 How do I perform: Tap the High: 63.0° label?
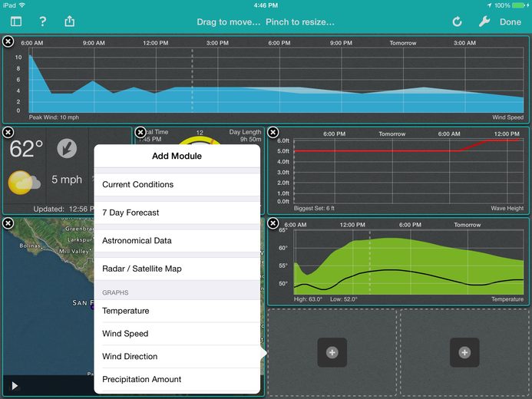click(x=308, y=299)
